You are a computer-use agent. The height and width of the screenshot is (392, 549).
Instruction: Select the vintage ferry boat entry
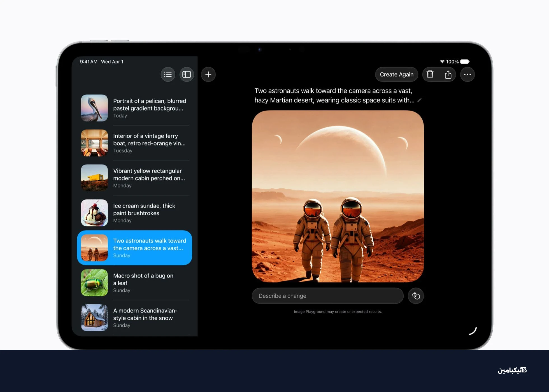134,143
